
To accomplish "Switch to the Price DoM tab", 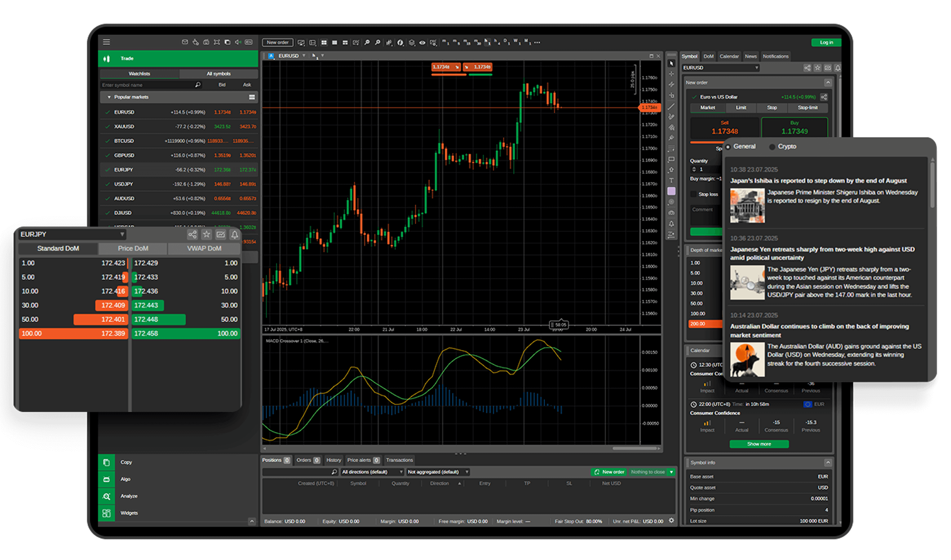I will coord(133,248).
